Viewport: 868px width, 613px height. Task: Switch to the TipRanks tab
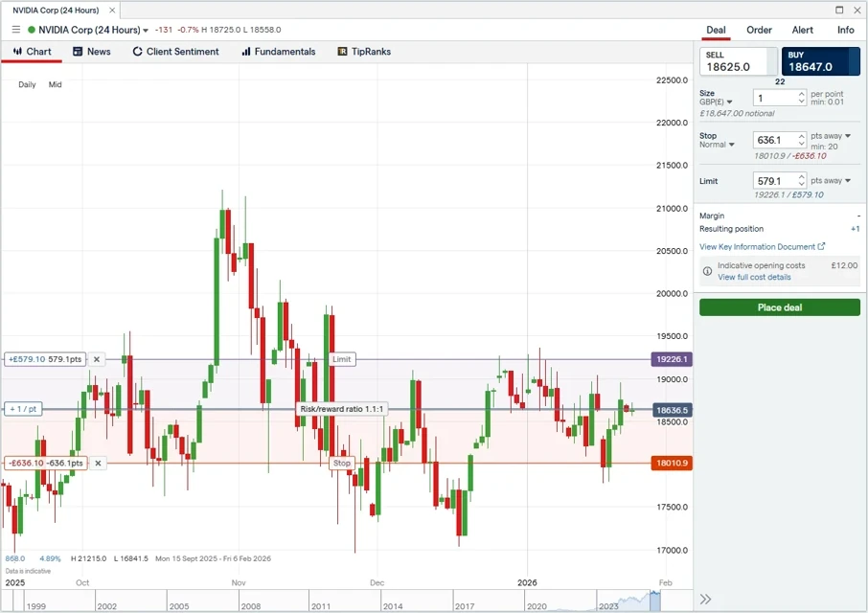click(x=364, y=52)
